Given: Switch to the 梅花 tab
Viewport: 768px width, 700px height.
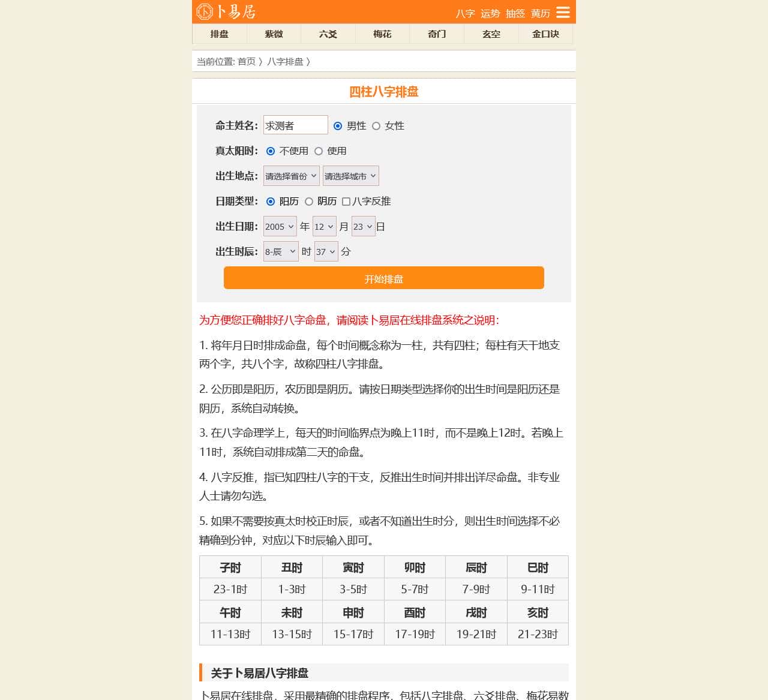Looking at the screenshot, I should pyautogui.click(x=382, y=34).
